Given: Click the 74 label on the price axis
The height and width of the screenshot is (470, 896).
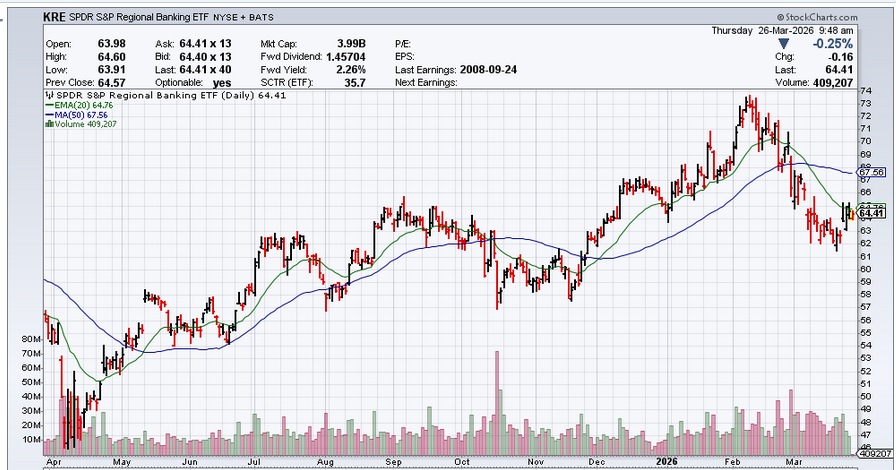Looking at the screenshot, I should coord(865,91).
